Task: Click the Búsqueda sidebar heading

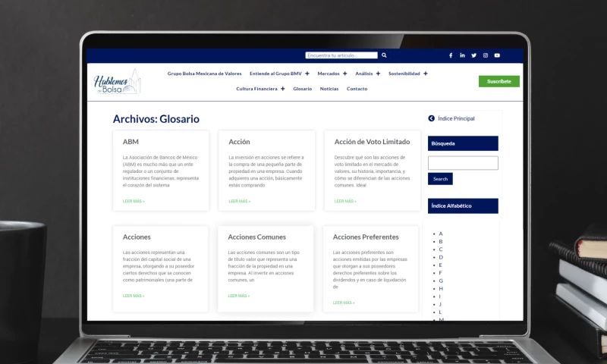Action: coord(463,143)
